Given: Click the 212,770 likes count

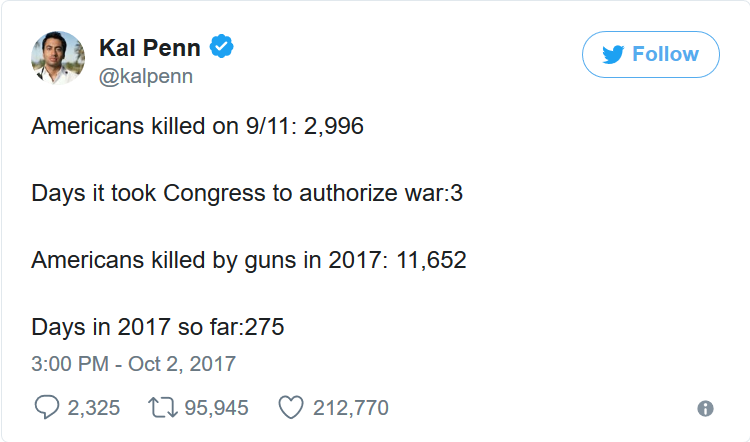Looking at the screenshot, I should [x=351, y=408].
